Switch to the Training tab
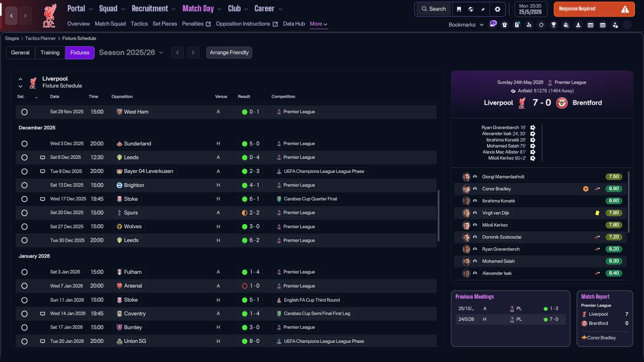 pos(50,53)
